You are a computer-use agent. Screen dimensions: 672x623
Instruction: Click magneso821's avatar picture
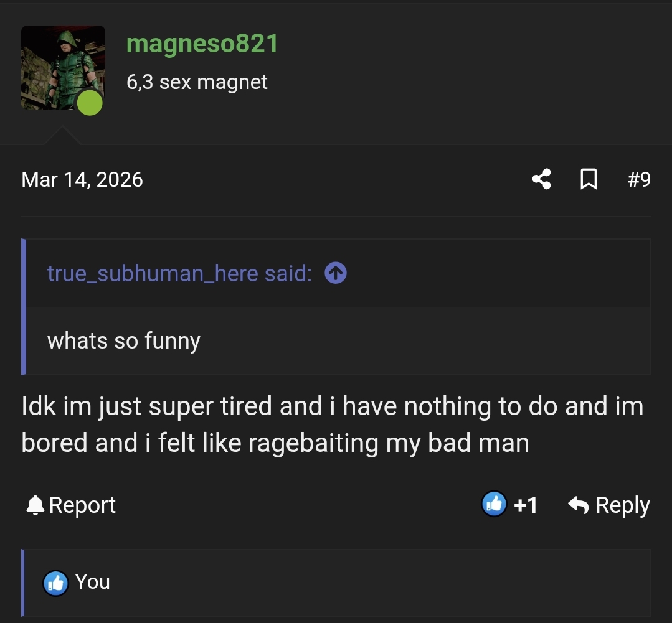click(x=63, y=67)
